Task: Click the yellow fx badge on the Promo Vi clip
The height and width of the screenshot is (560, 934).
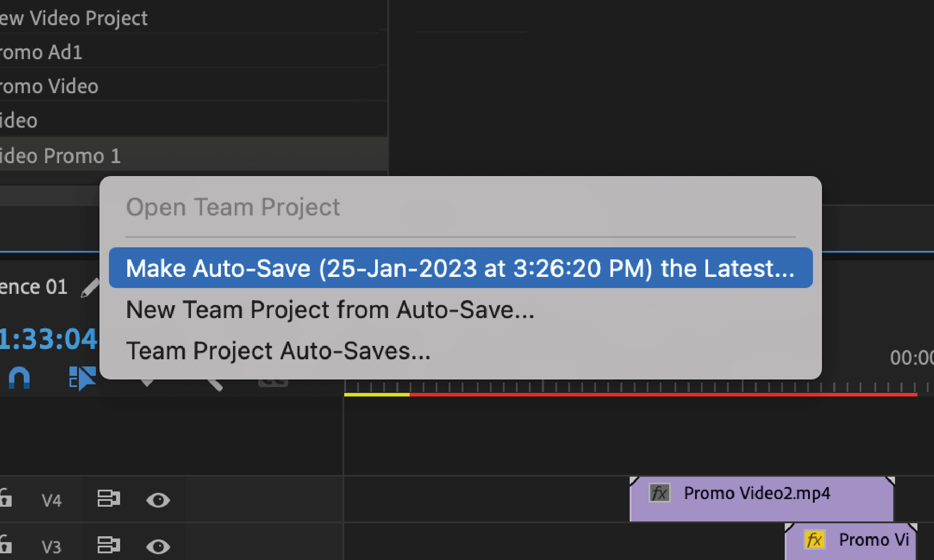Action: pos(816,540)
